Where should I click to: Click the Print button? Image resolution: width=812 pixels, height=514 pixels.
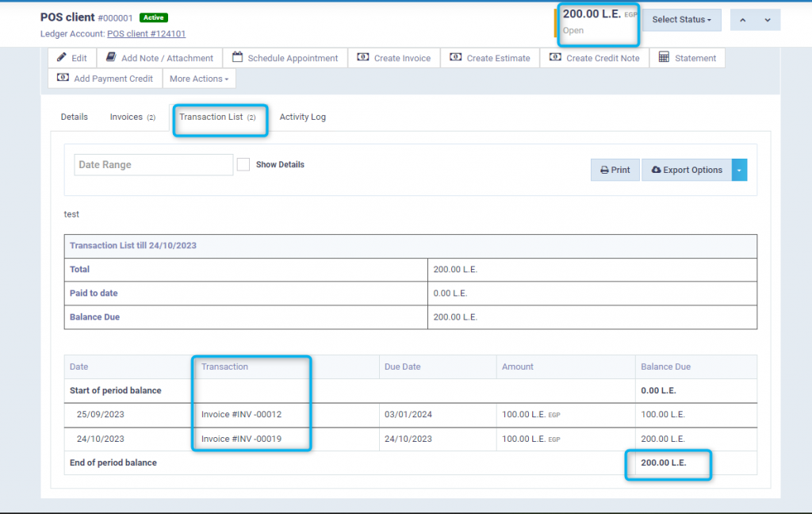point(615,170)
